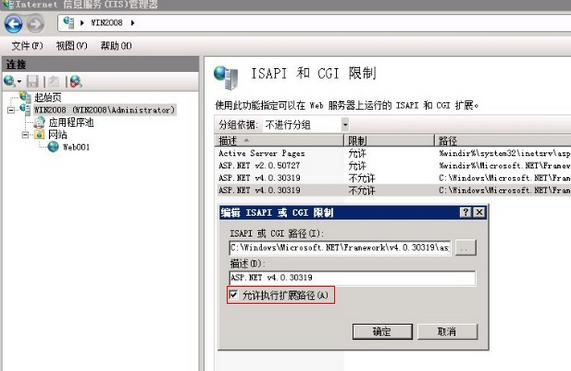
Task: Select the 起始页 tree item
Action: pos(48,97)
